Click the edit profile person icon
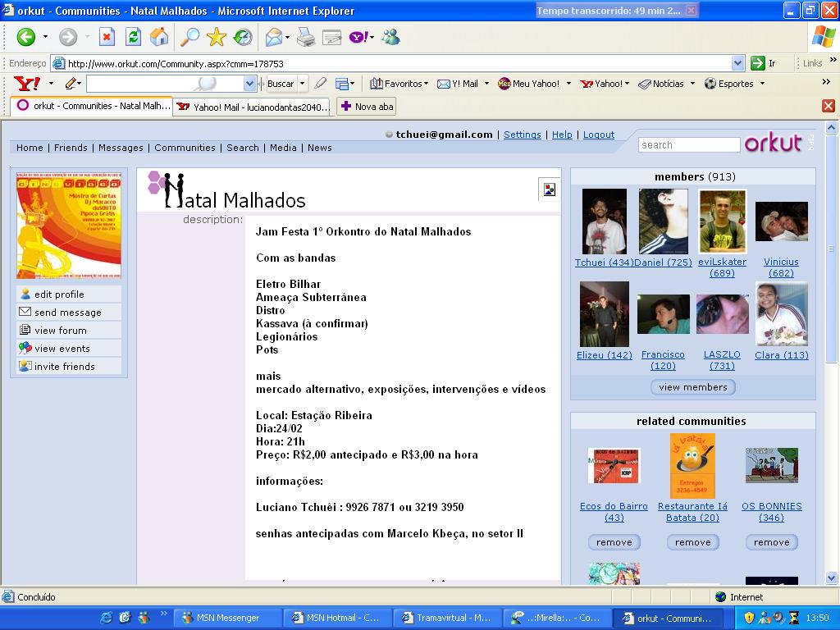Screen dimensions: 840x630 (x=25, y=294)
